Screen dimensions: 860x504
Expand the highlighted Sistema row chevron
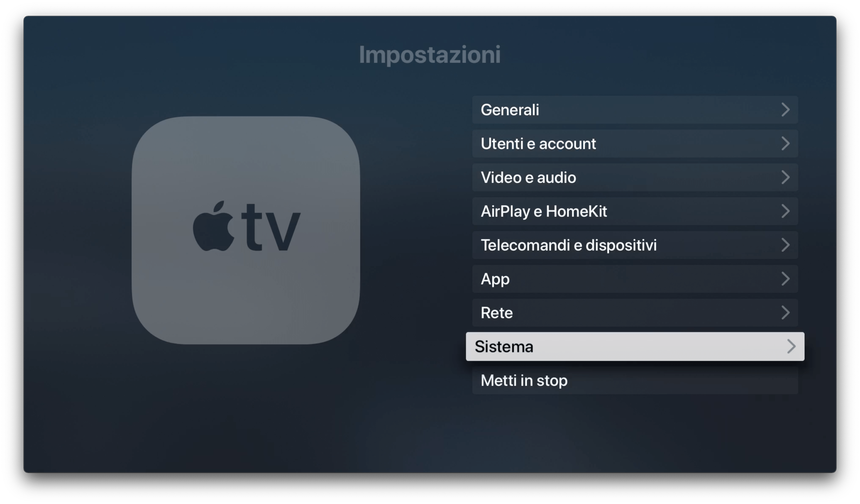[792, 346]
